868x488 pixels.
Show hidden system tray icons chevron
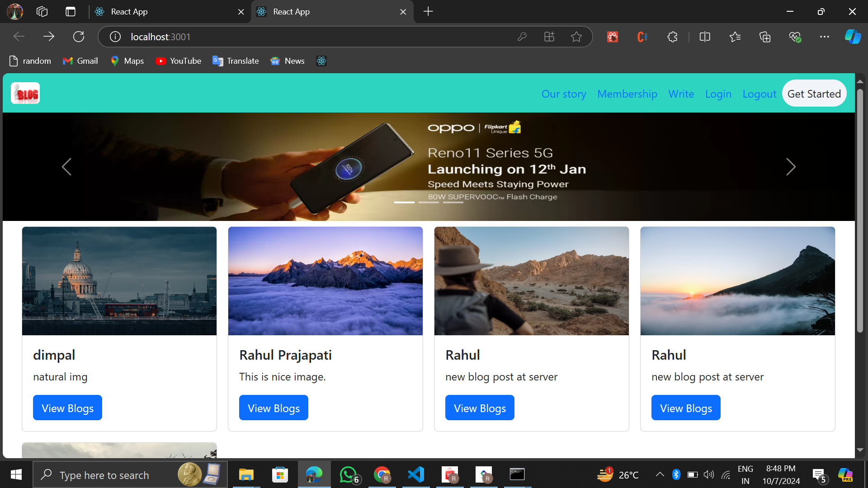point(660,474)
